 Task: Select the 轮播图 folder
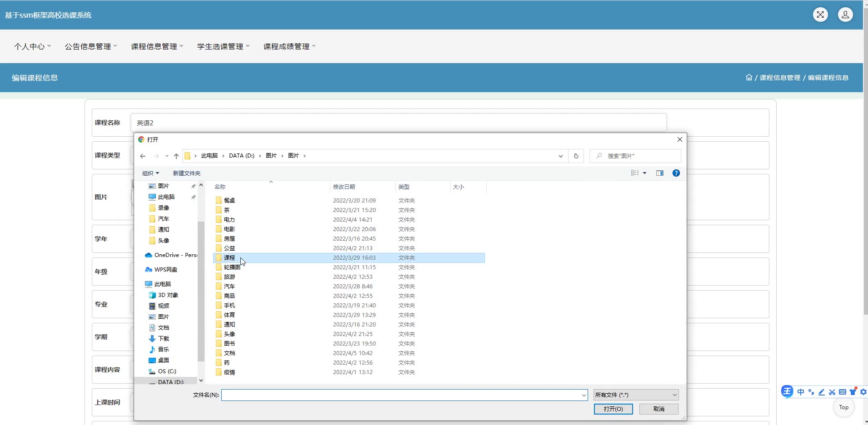[x=232, y=267]
